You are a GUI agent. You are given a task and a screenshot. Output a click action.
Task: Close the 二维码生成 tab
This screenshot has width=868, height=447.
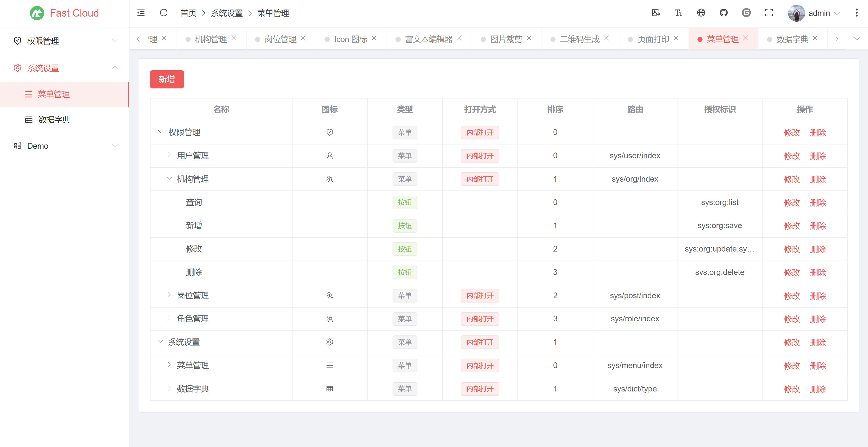[x=607, y=38]
